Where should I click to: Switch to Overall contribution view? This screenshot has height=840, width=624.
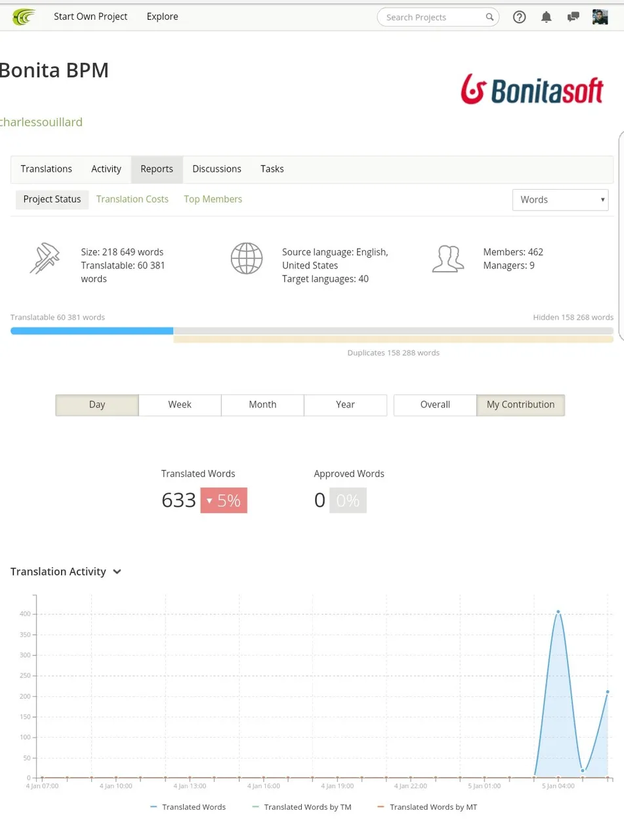point(435,405)
